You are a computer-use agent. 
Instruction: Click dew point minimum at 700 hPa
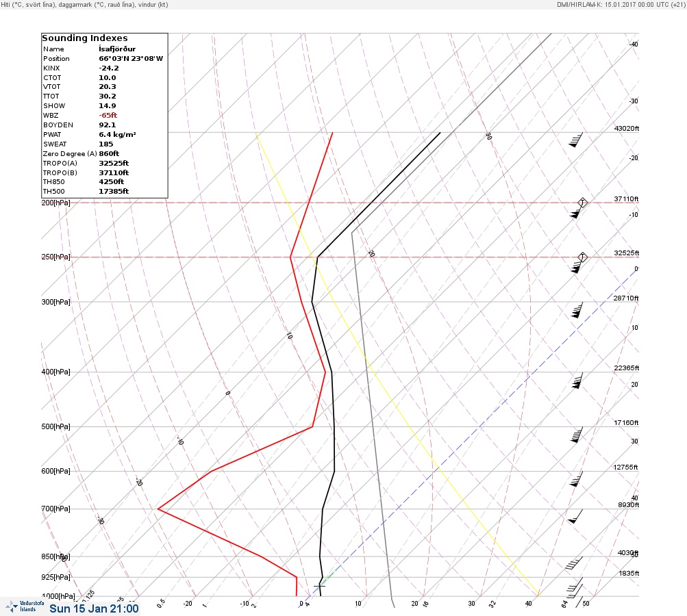point(158,509)
